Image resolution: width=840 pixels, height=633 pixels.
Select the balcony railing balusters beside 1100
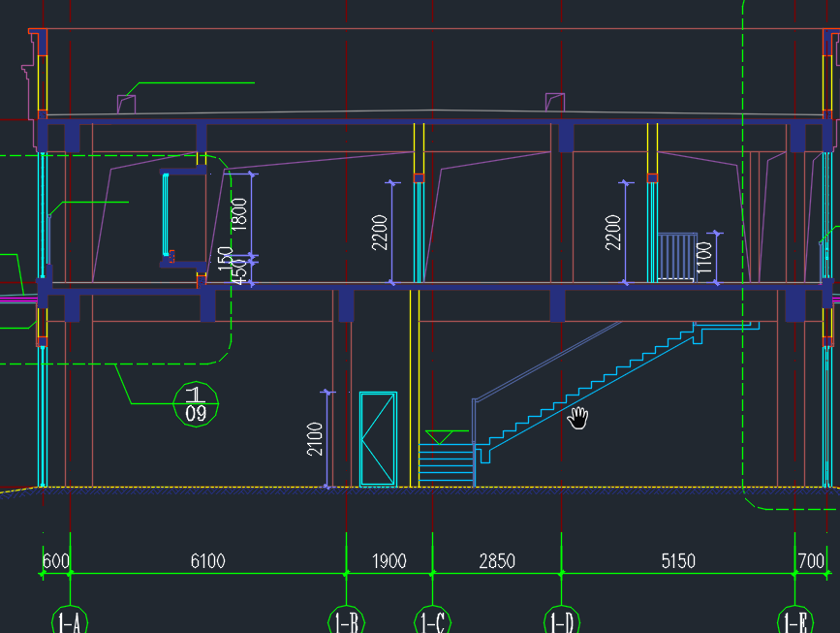[677, 257]
